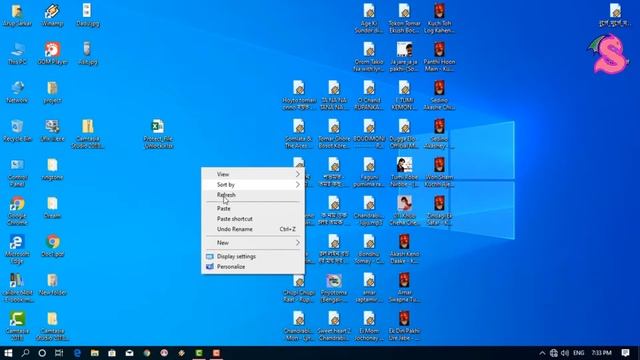Image resolution: width=640 pixels, height=360 pixels.
Task: Click Undo Rename in the context menu
Action: [x=253, y=229]
